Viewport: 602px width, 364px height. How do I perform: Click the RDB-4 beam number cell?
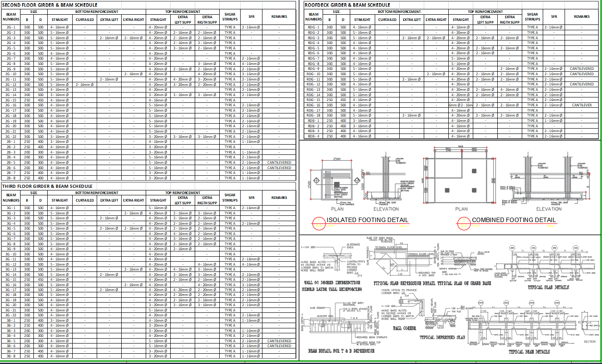314,136
